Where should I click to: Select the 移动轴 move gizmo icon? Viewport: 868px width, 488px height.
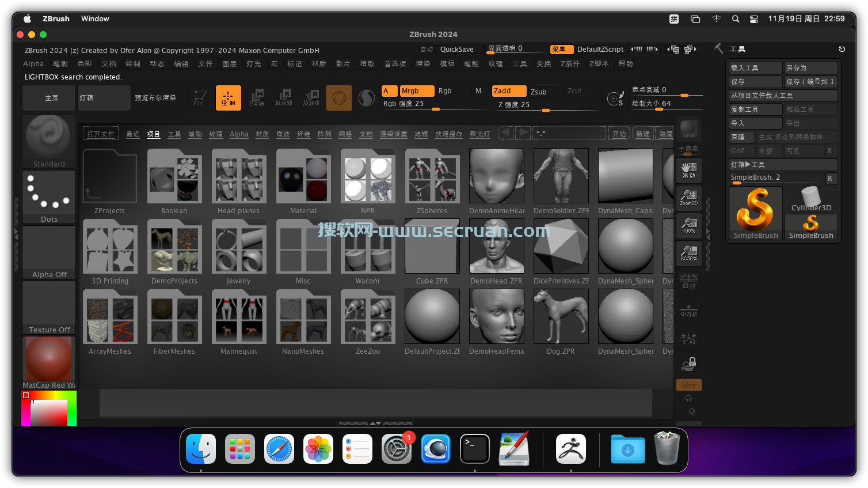click(256, 98)
